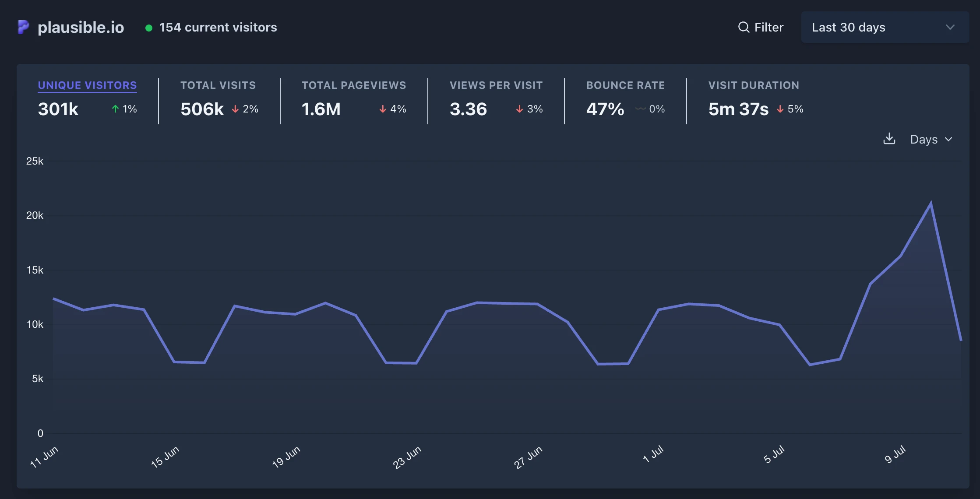Click the green current visitors dot
Screen dimensions: 980x499
pyautogui.click(x=149, y=28)
